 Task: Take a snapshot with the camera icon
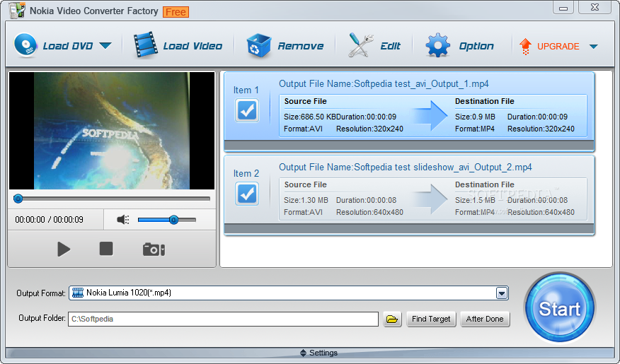pyautogui.click(x=154, y=249)
